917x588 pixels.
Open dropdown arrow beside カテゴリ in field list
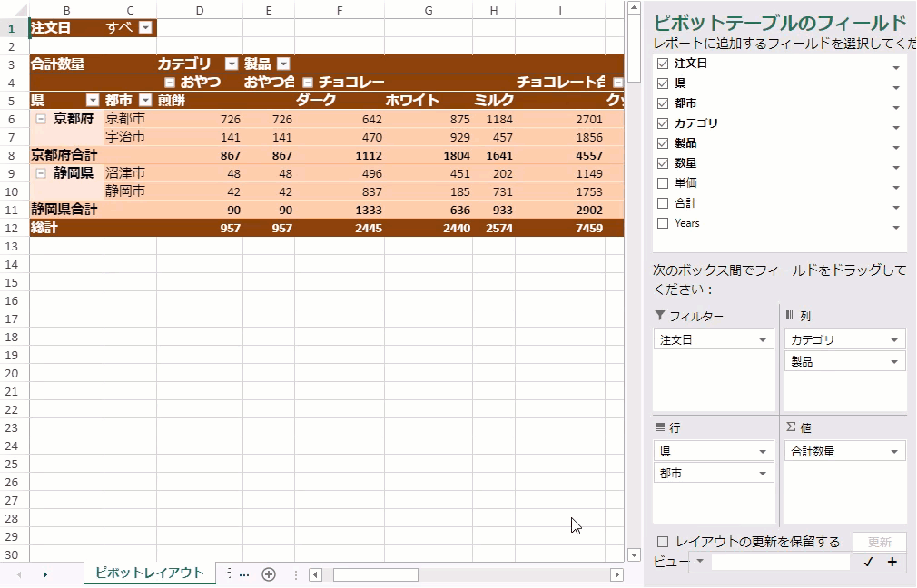coord(896,127)
